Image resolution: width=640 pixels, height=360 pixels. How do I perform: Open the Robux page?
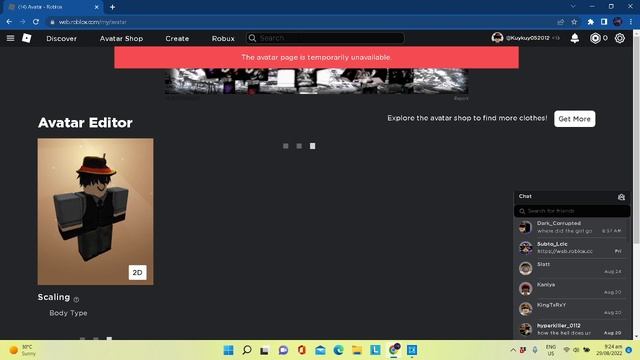point(223,38)
